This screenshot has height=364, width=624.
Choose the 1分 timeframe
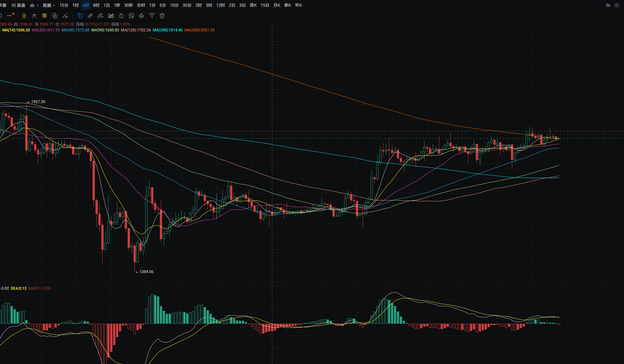click(152, 5)
